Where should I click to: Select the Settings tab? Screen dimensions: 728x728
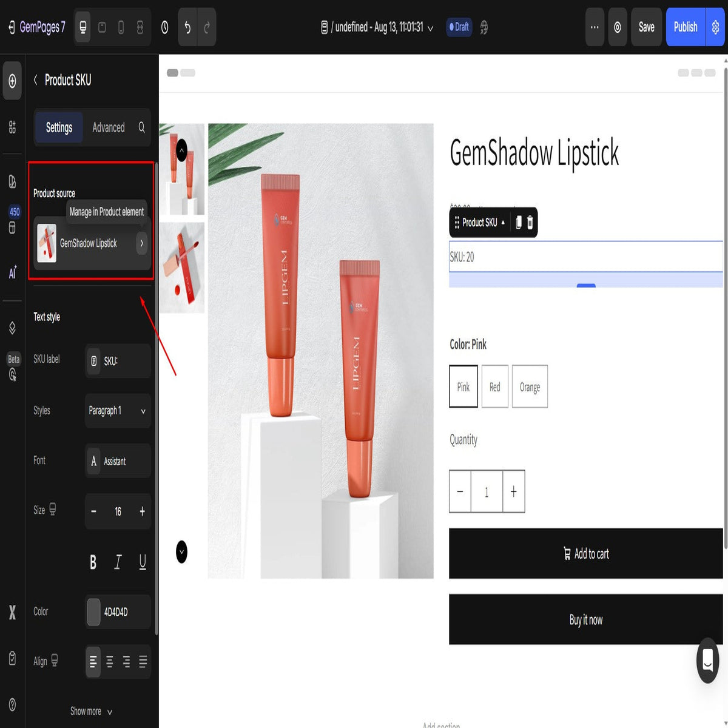(x=59, y=127)
